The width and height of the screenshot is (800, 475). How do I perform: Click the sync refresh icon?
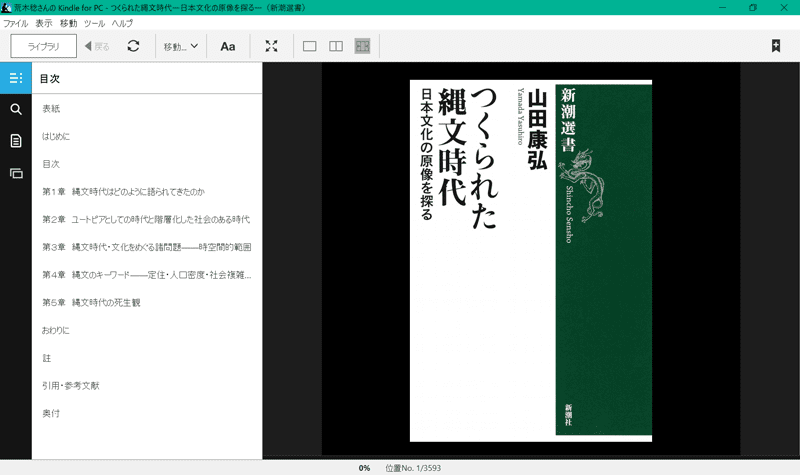[133, 46]
